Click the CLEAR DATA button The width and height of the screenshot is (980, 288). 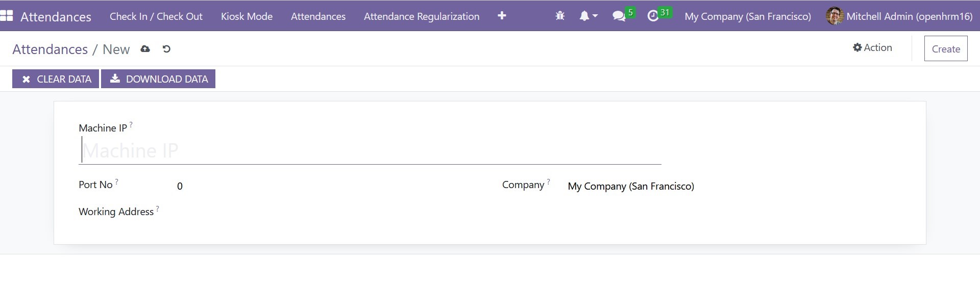pos(56,79)
